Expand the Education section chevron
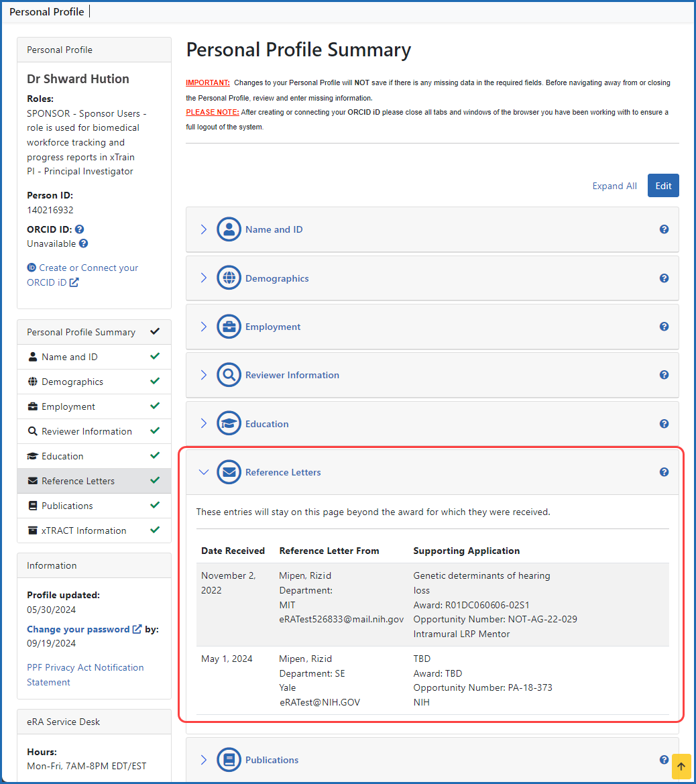This screenshot has width=696, height=784. (203, 423)
